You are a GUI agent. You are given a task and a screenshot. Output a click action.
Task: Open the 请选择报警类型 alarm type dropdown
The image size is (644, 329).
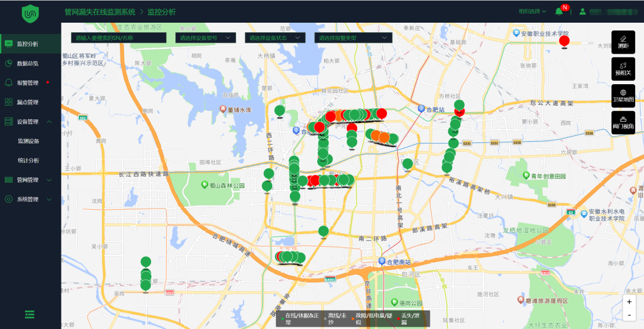click(x=353, y=38)
